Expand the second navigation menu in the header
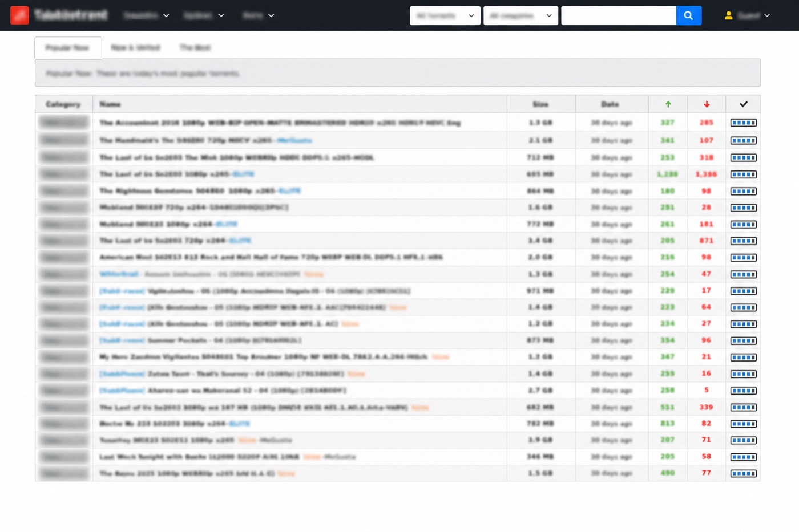This screenshot has height=532, width=799. tap(204, 15)
